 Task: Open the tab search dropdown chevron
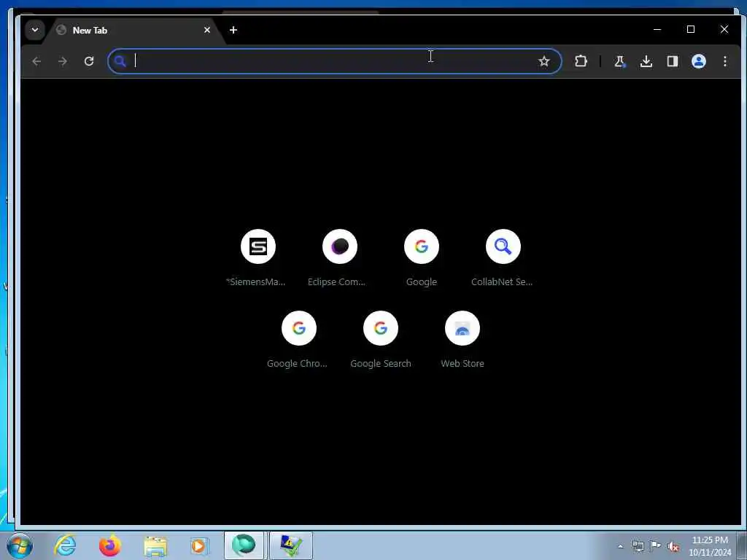tap(35, 30)
